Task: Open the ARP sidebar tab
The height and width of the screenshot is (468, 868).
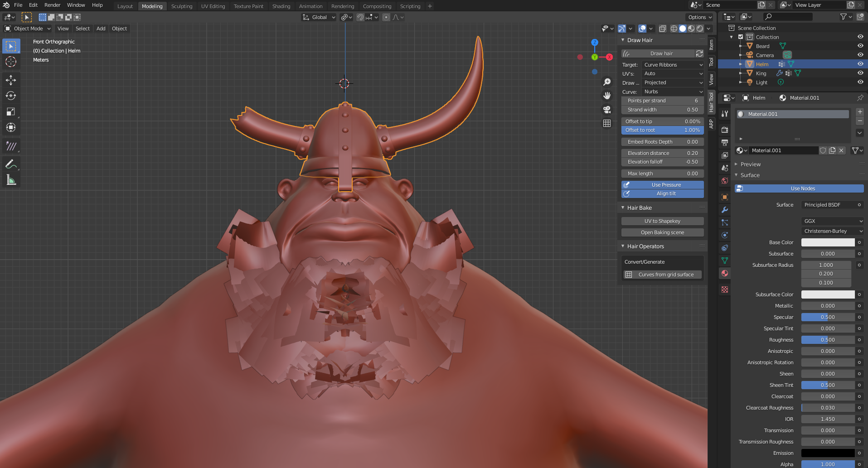Action: [711, 123]
